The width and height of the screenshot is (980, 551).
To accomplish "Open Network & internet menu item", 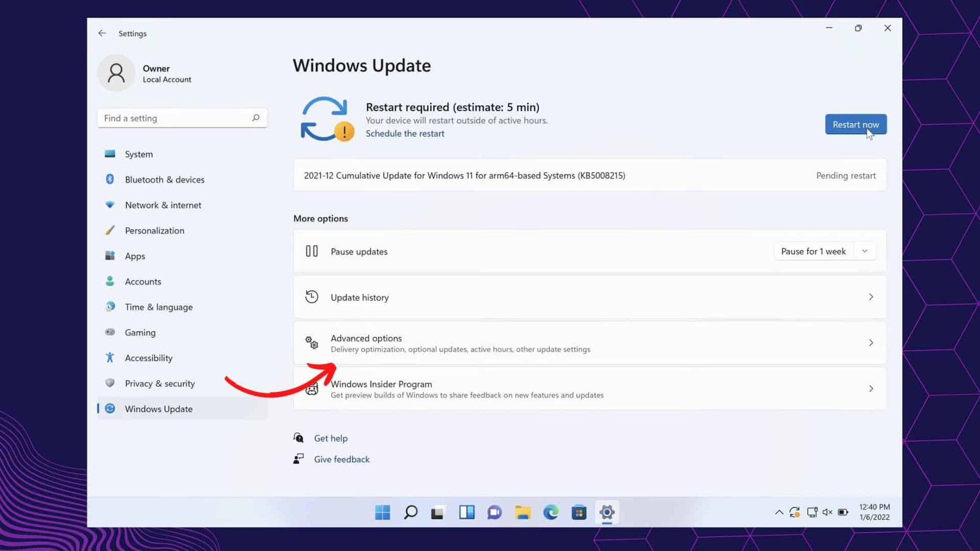I will 182,205.
